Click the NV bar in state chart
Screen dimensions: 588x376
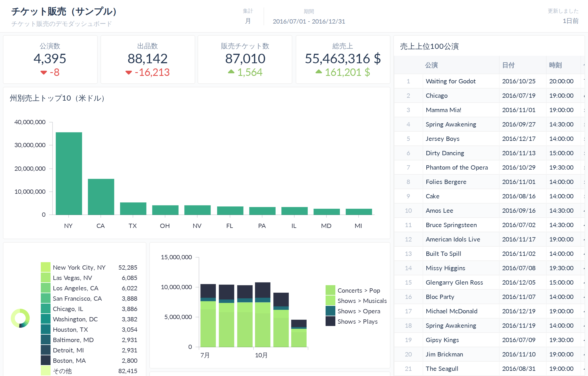tap(198, 210)
